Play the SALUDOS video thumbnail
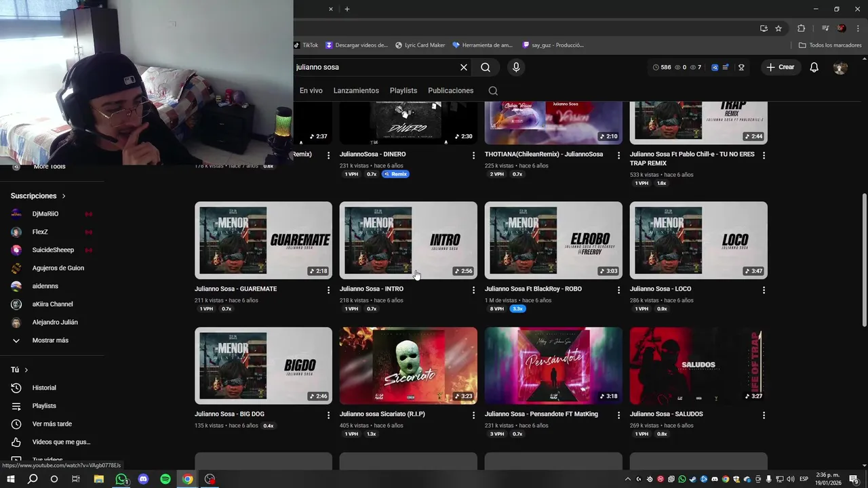Screen dimensions: 868x488 click(x=698, y=366)
